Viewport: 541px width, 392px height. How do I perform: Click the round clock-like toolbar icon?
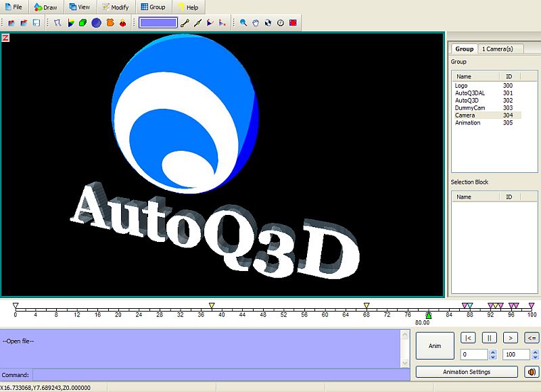[281, 23]
